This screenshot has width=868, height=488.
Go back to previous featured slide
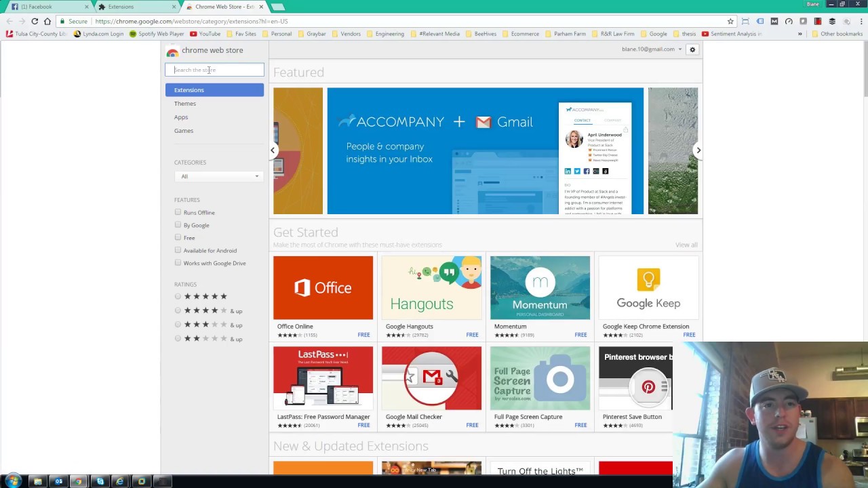(x=273, y=150)
